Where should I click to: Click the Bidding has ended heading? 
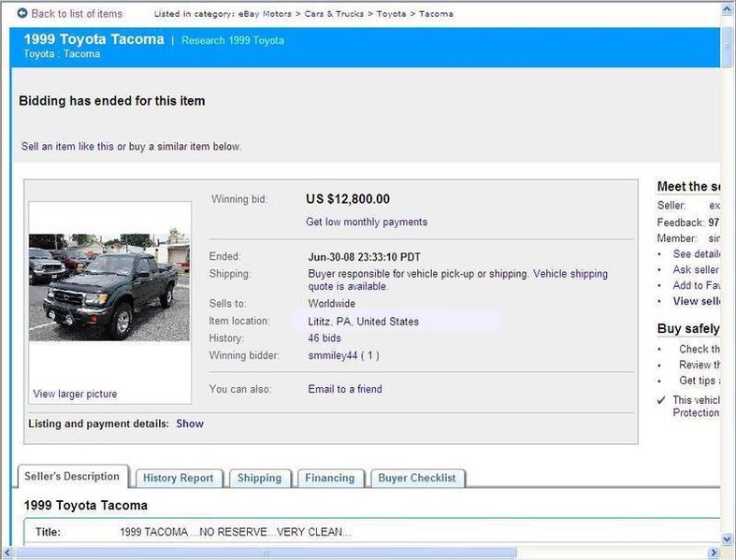click(111, 101)
